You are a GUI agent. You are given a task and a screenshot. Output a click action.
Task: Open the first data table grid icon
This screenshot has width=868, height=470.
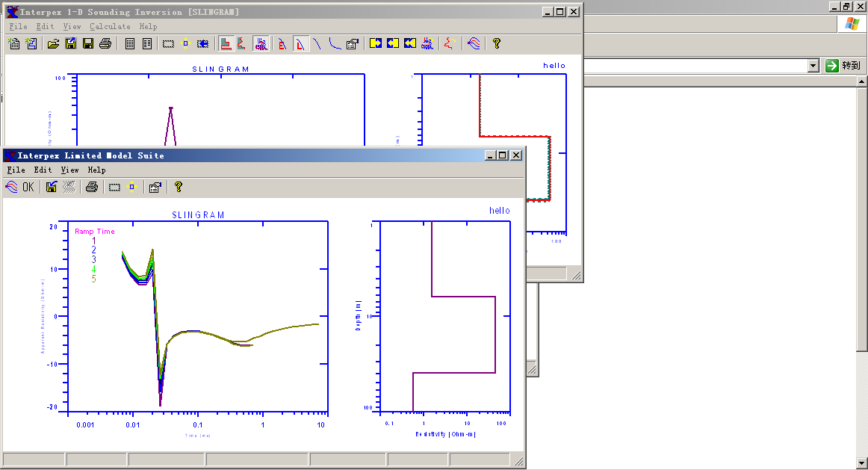(129, 44)
